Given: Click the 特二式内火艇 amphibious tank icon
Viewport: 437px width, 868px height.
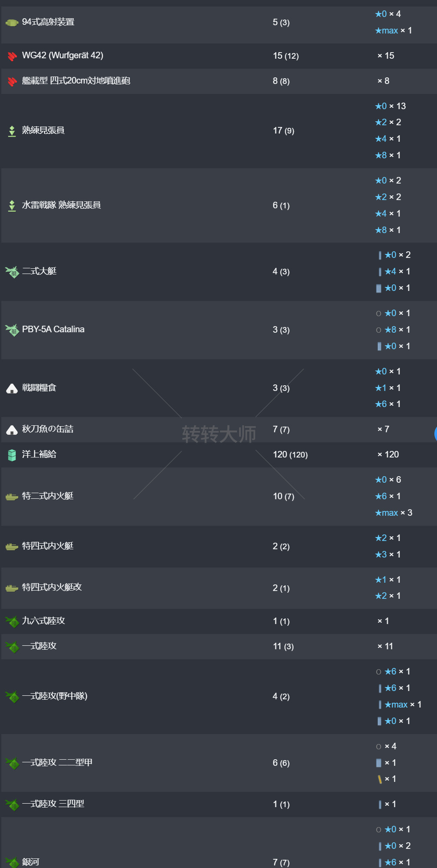Looking at the screenshot, I should (12, 497).
